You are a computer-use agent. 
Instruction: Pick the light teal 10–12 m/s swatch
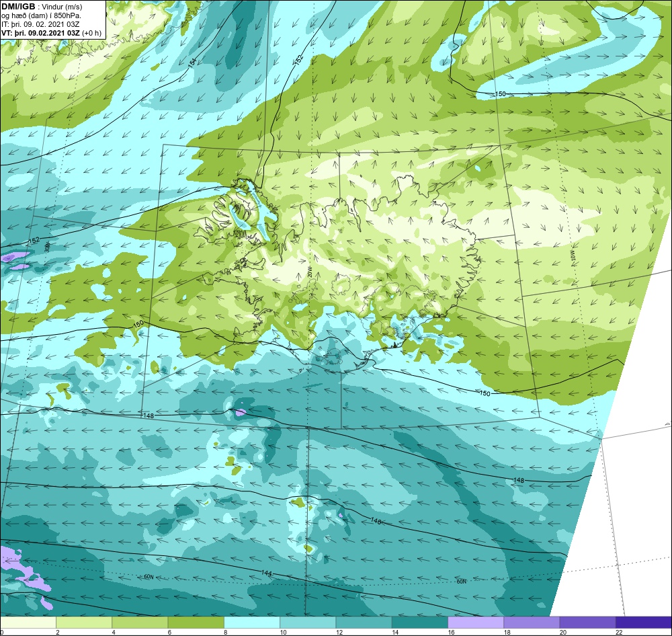coord(308,622)
